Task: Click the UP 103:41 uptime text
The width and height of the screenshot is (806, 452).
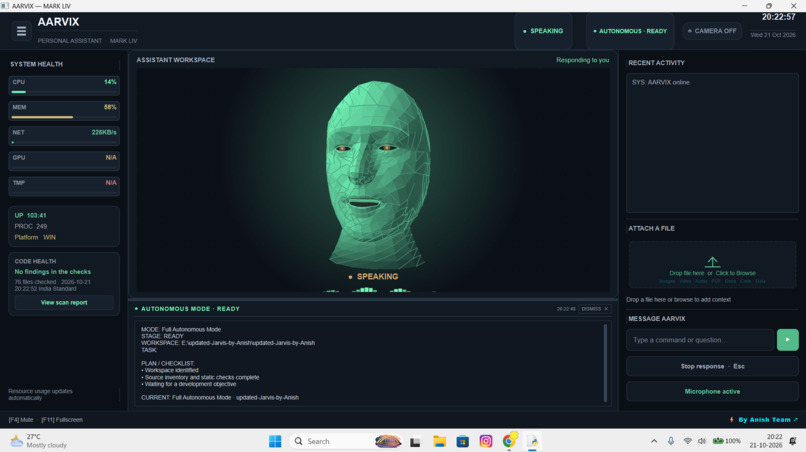Action: (30, 215)
